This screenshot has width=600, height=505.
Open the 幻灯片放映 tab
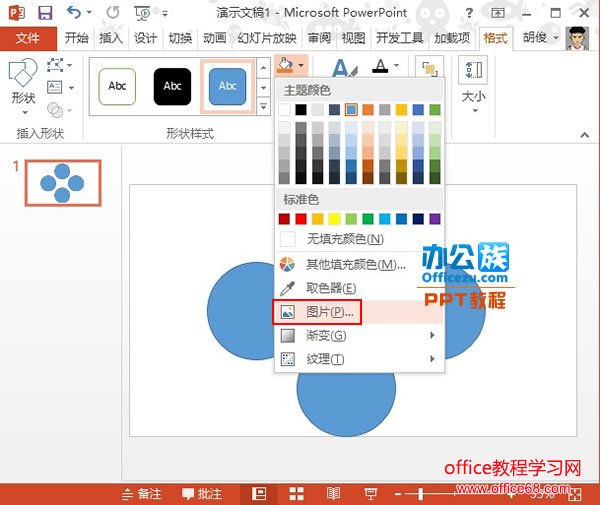tap(267, 38)
